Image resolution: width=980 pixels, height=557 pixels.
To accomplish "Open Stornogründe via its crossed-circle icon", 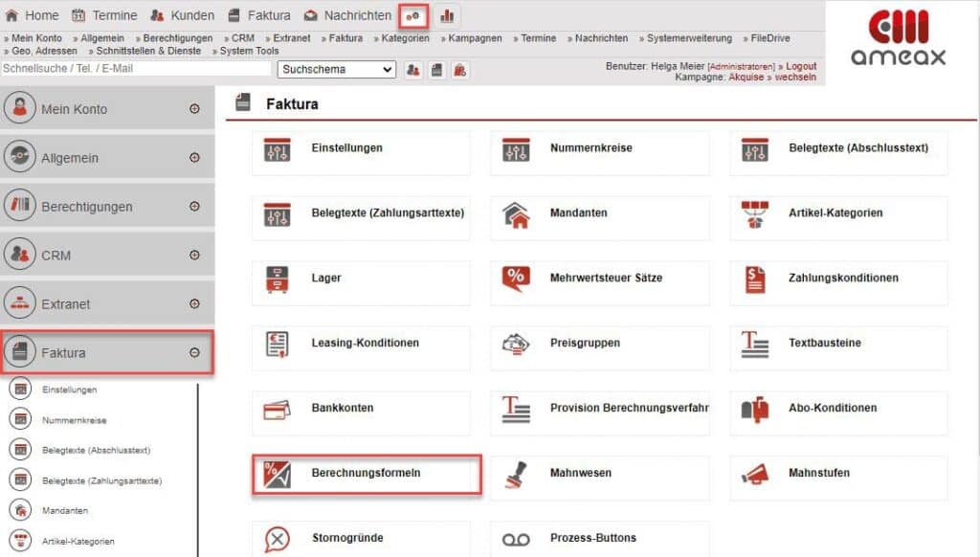I will (x=278, y=537).
